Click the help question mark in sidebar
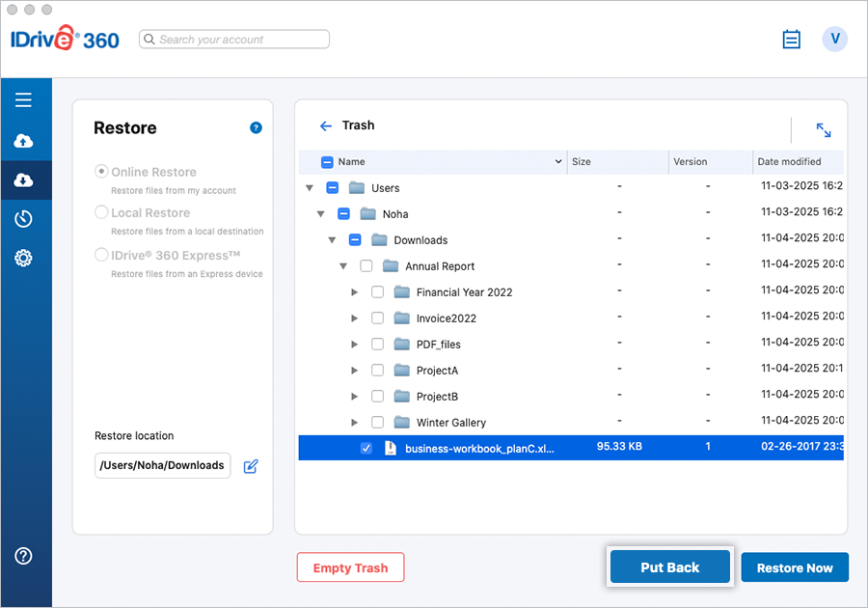 coord(23,556)
